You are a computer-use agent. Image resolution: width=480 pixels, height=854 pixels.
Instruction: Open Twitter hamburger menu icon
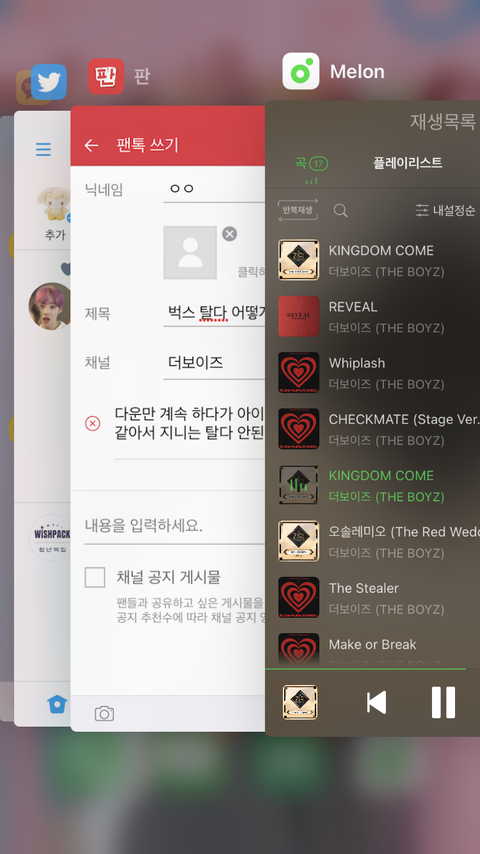44,149
